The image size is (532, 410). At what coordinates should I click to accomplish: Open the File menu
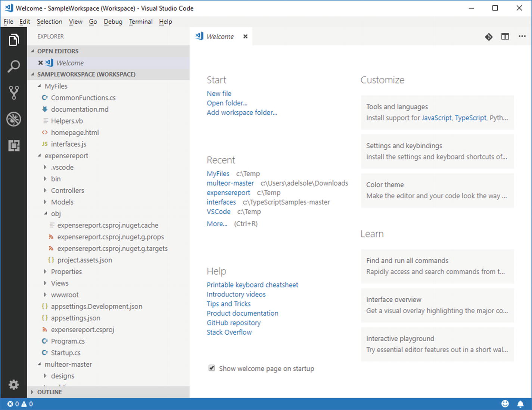click(x=8, y=22)
